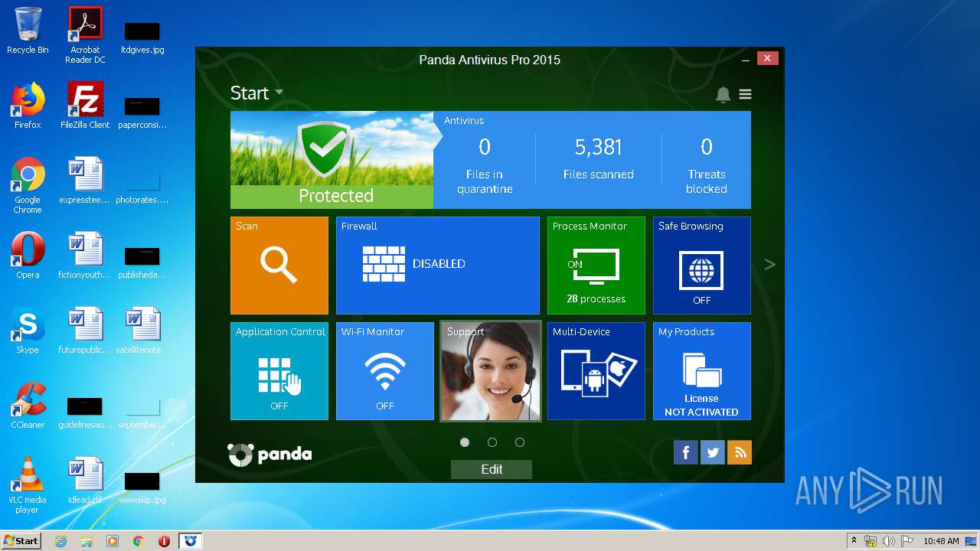980x551 pixels.
Task: Open Internet Explorer in taskbar
Action: pos(60,541)
